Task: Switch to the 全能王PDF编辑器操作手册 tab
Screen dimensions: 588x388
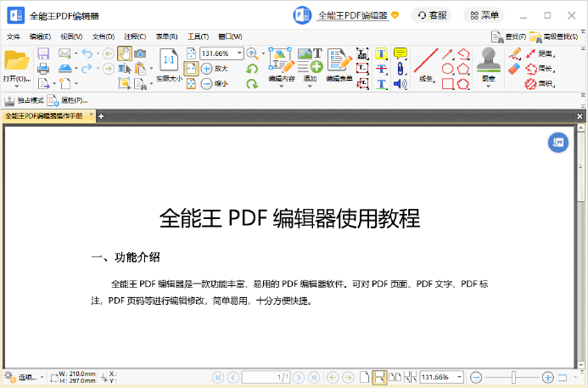Action: click(x=46, y=115)
